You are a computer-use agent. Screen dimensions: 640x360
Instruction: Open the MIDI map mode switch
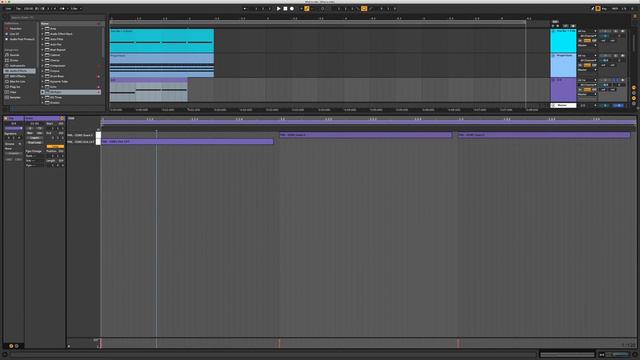point(615,9)
